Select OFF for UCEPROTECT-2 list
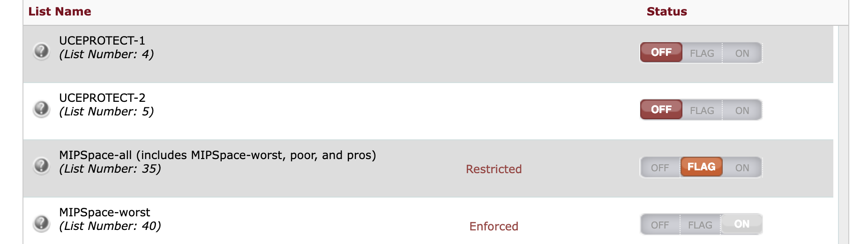Image resolution: width=868 pixels, height=244 pixels. (661, 110)
